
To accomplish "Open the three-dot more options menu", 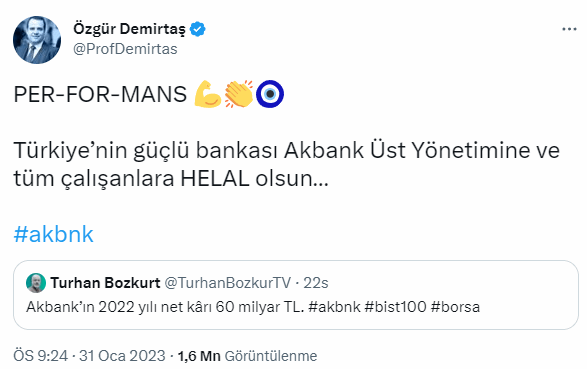I will [569, 29].
